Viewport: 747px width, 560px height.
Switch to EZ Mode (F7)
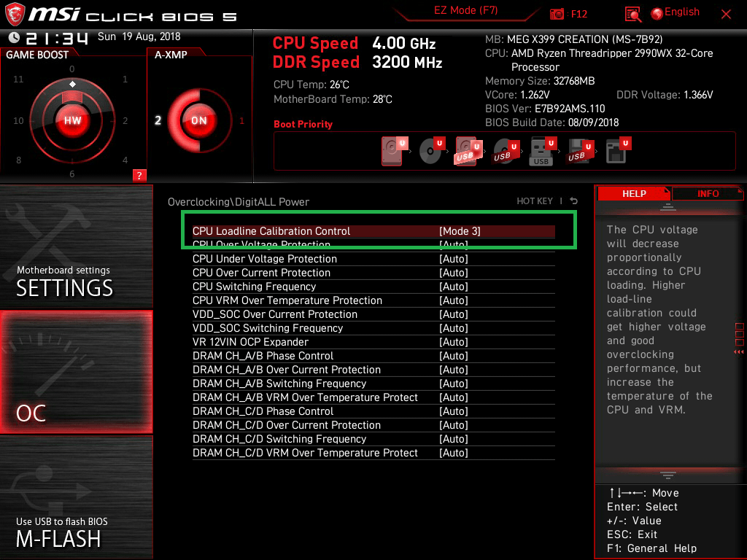click(x=465, y=11)
